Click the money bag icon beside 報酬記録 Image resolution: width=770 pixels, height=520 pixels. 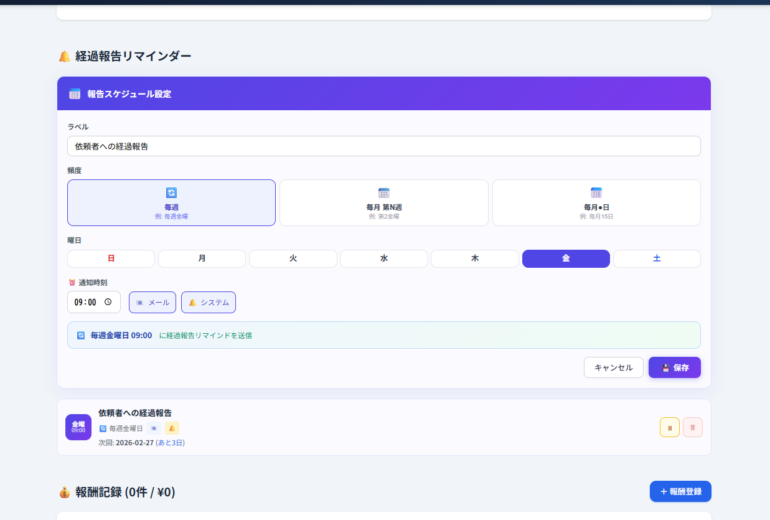[64, 492]
